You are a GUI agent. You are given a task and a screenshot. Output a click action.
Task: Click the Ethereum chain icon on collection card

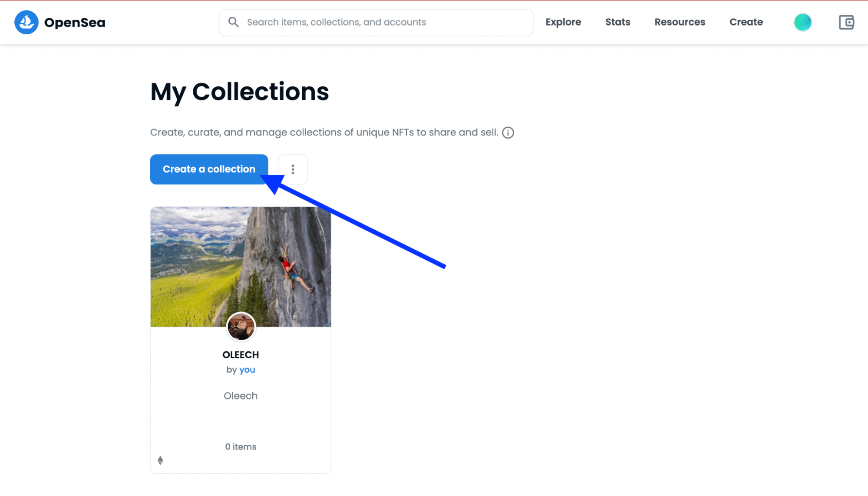point(160,460)
